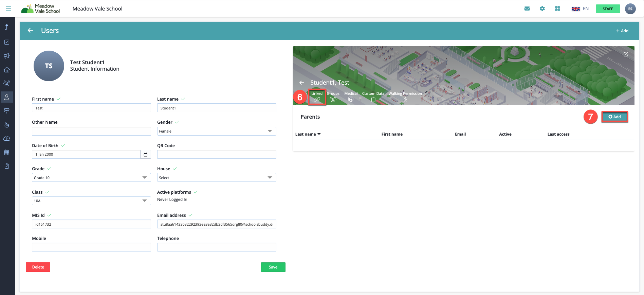Expand the Class dropdown showing 10A
Screen dimensions: 644x295
[x=91, y=201]
